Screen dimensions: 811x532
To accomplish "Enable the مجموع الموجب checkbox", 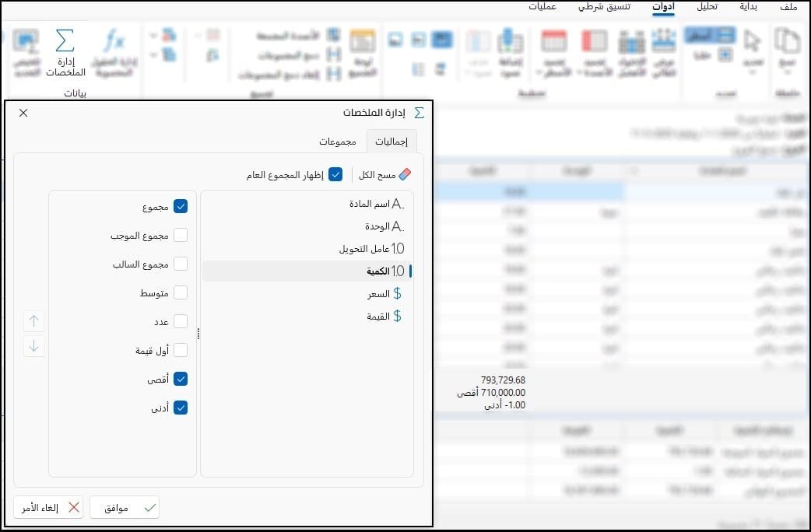I will point(181,235).
